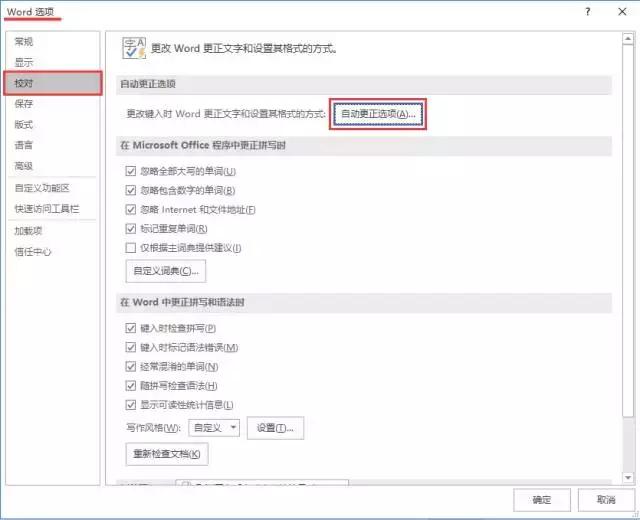The image size is (640, 520).
Task: Click the proofing header icon
Action: 134,48
